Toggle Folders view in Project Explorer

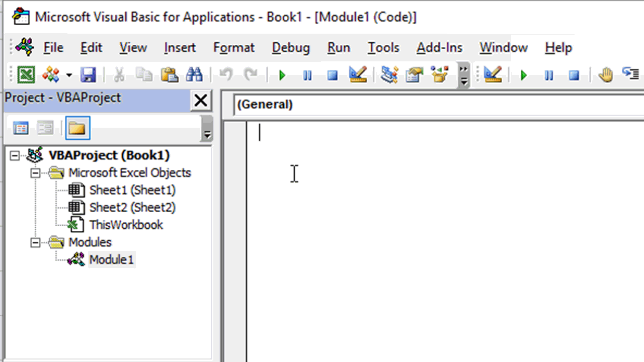coord(77,128)
